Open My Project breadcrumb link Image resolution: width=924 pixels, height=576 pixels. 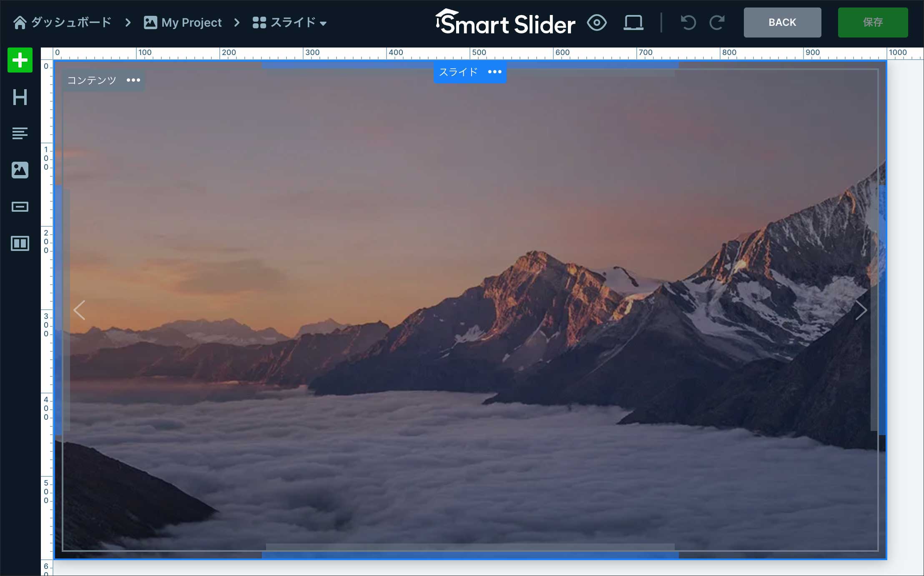[x=183, y=23]
